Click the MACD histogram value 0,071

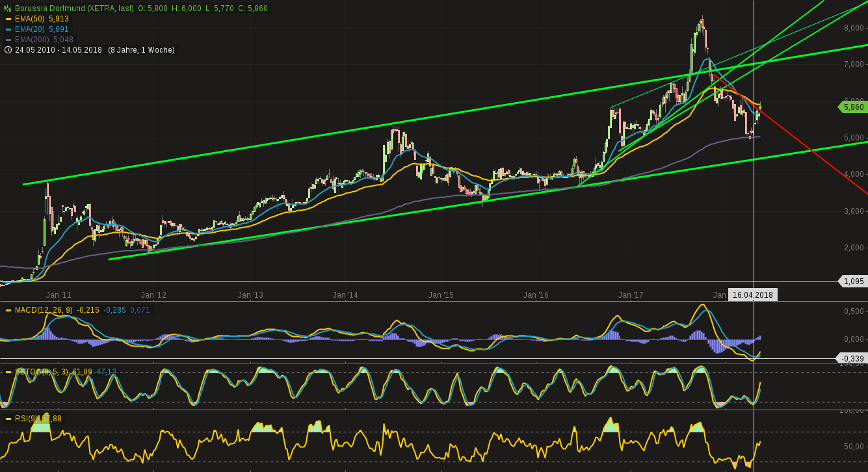click(140, 310)
